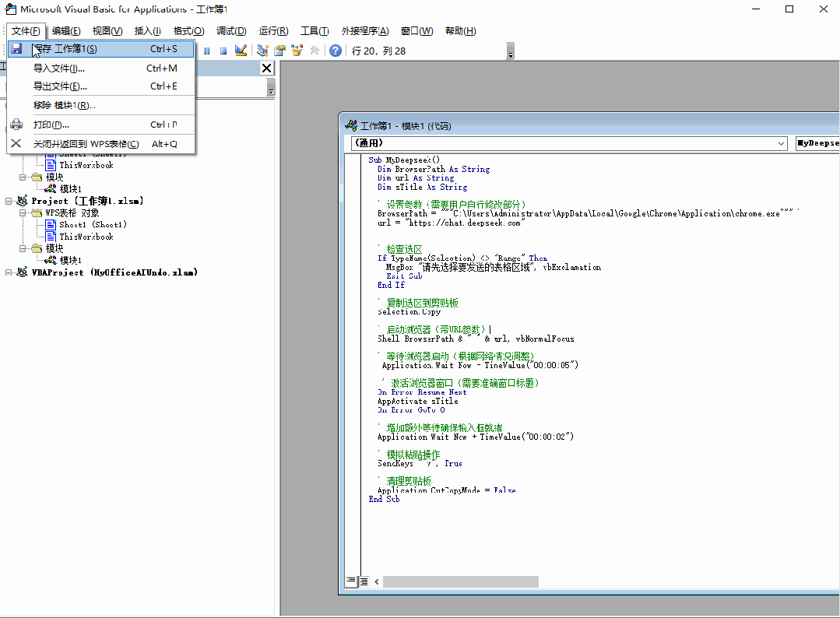Open Project Explorer from the toolbar icon

pos(262,51)
